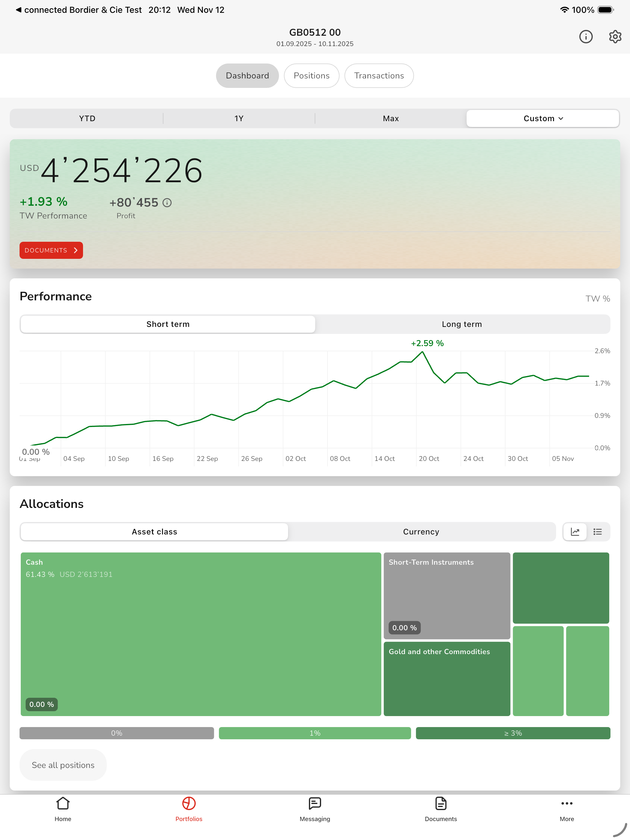
Task: Tap Gold and other Commodities tile
Action: 447,679
